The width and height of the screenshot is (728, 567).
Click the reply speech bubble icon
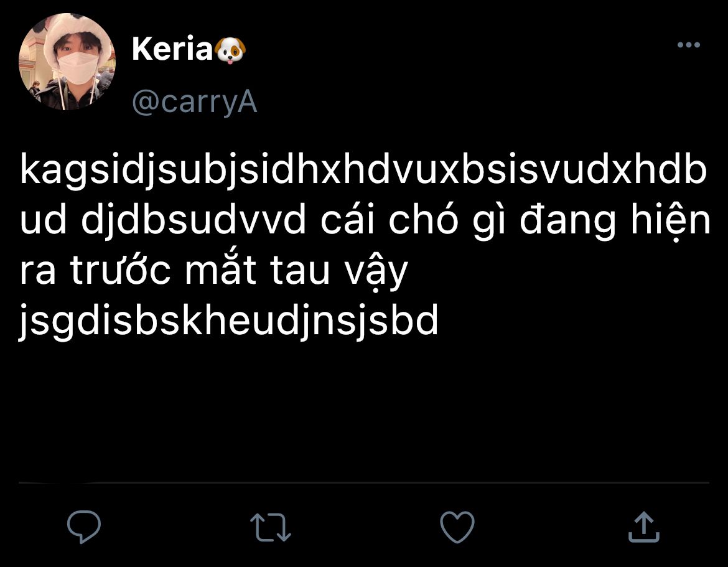(84, 527)
